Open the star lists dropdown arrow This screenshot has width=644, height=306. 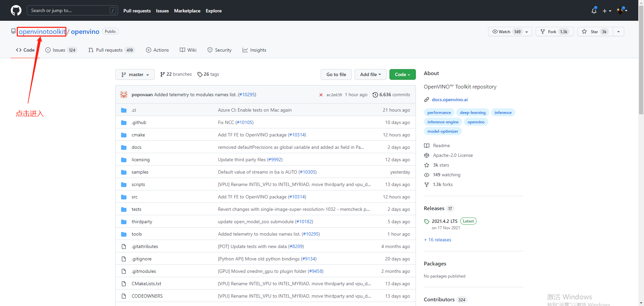[x=619, y=32]
